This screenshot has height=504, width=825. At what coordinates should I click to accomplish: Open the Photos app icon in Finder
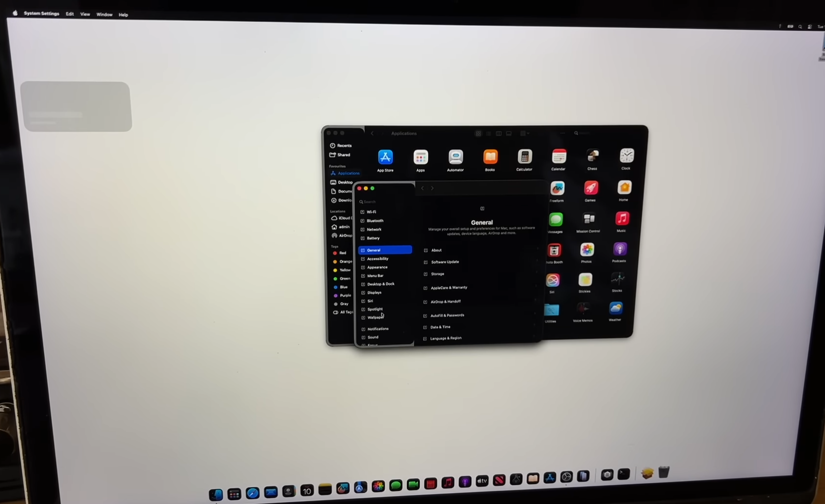pos(587,250)
